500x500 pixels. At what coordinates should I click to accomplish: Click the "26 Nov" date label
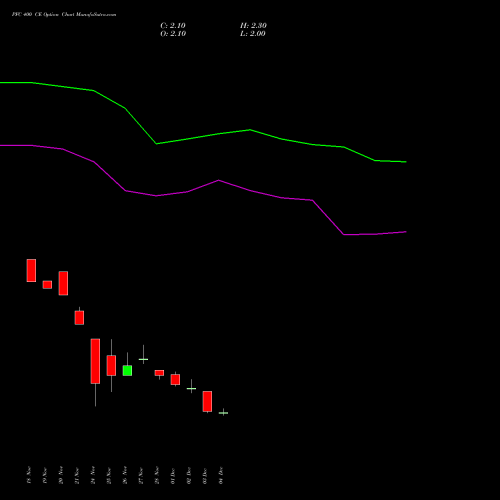(x=125, y=475)
